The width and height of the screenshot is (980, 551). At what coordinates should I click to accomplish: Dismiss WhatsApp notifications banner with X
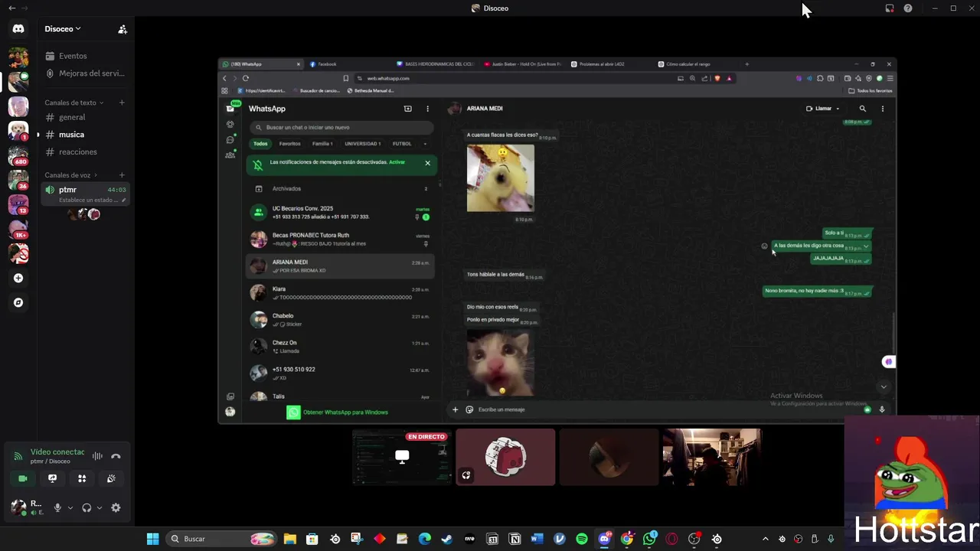tap(427, 162)
